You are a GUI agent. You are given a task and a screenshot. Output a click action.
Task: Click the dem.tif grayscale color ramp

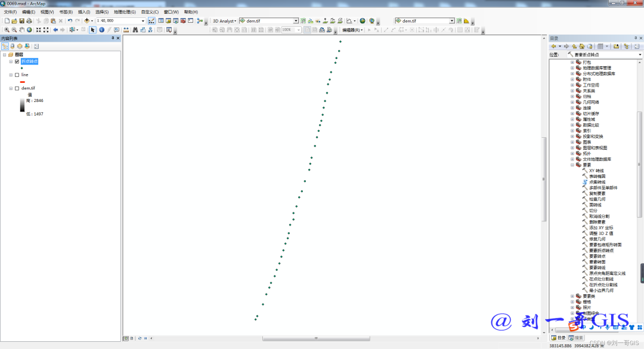pos(22,105)
